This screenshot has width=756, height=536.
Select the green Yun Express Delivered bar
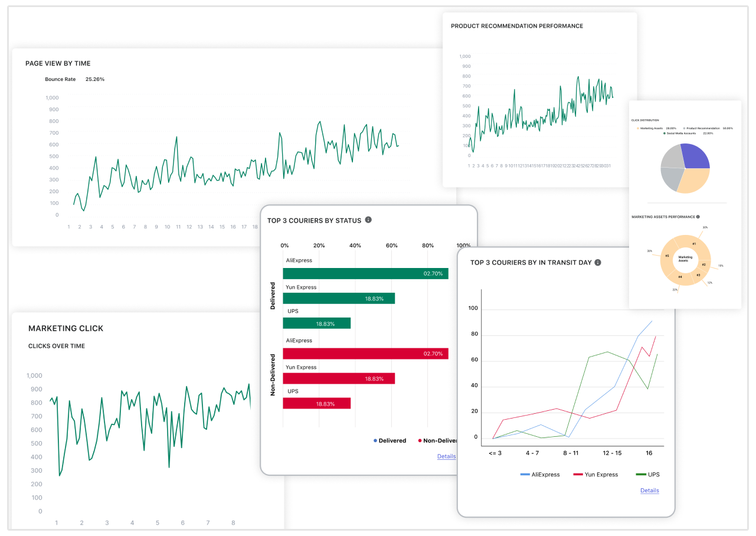point(339,299)
